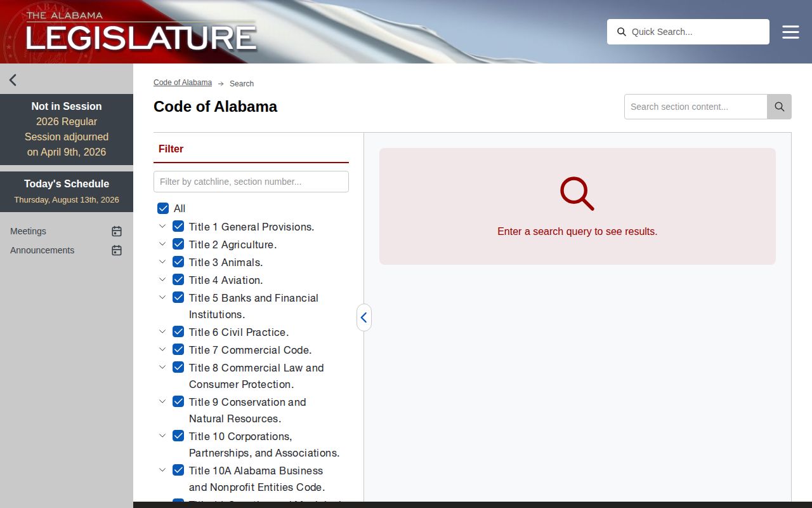
Task: Expand Title 3 Animals chevron
Action: [162, 262]
